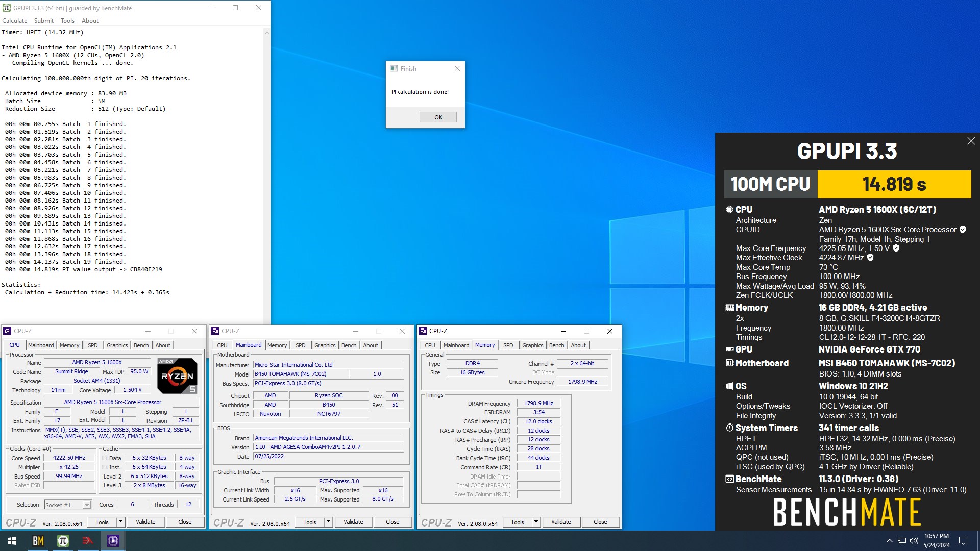Click Close button in Mainboard CPU-Z window
This screenshot has width=980, height=551.
[x=393, y=522]
